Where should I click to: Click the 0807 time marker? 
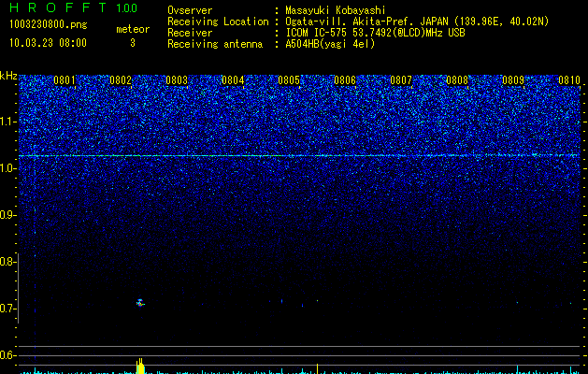401,80
